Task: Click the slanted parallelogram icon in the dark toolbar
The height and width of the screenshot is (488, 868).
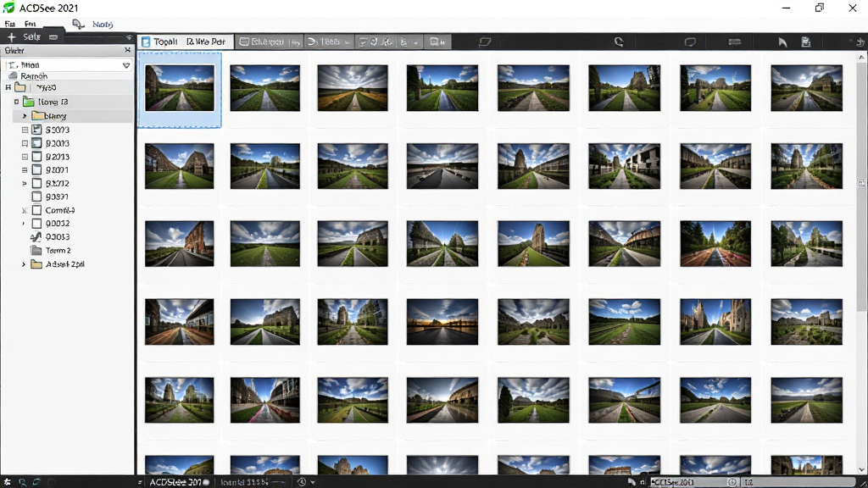Action: 485,42
